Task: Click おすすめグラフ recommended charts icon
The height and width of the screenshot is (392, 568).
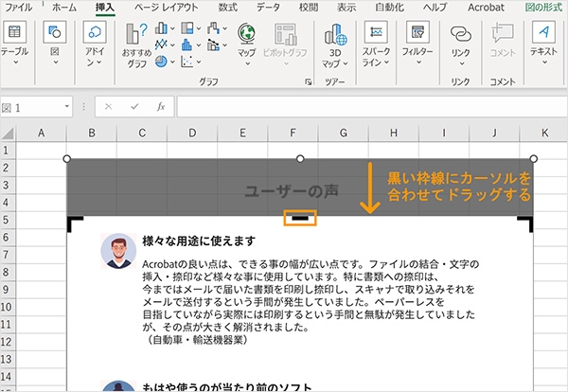Action: click(136, 34)
